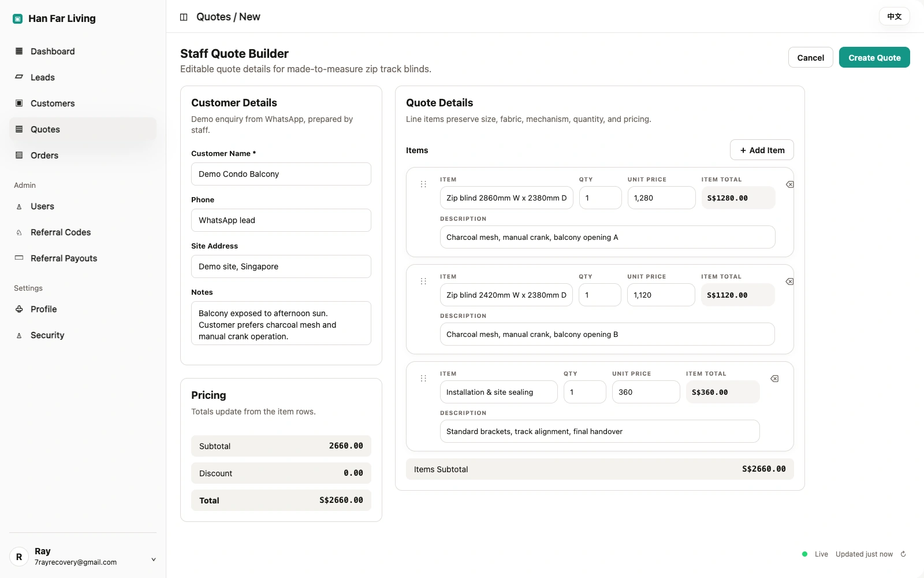Click the refresh icon next to Updated just now
The image size is (924, 578).
[903, 554]
